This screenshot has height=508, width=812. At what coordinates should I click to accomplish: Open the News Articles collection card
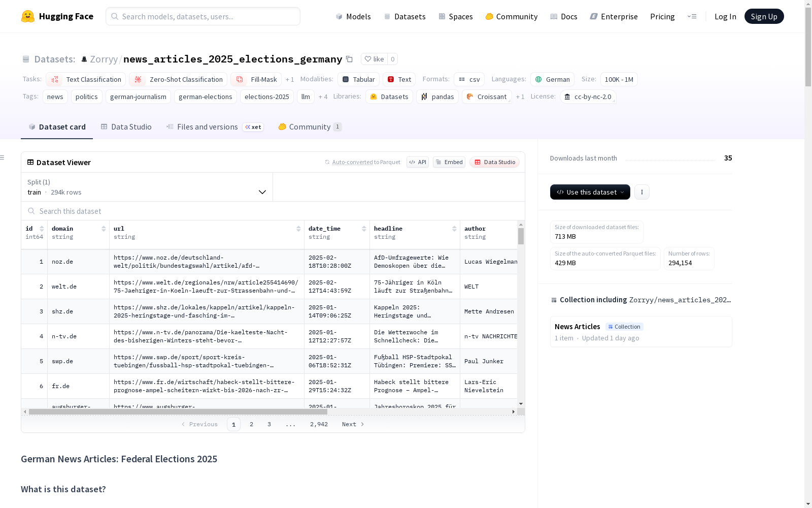pyautogui.click(x=641, y=332)
